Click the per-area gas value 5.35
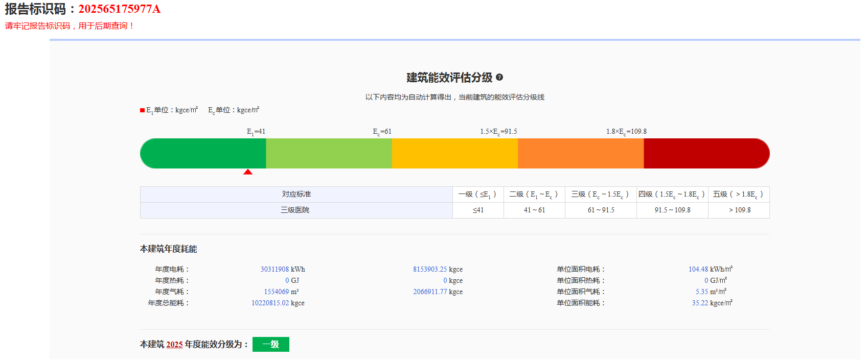 [x=702, y=292]
